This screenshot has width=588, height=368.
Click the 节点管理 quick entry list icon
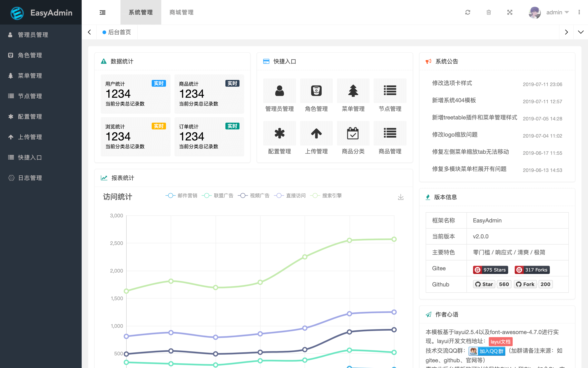tap(390, 91)
